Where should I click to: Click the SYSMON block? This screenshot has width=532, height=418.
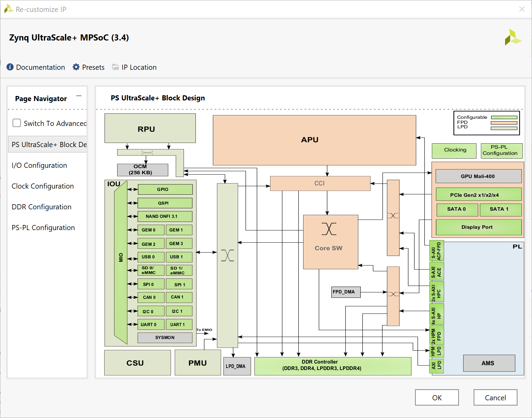pos(165,338)
